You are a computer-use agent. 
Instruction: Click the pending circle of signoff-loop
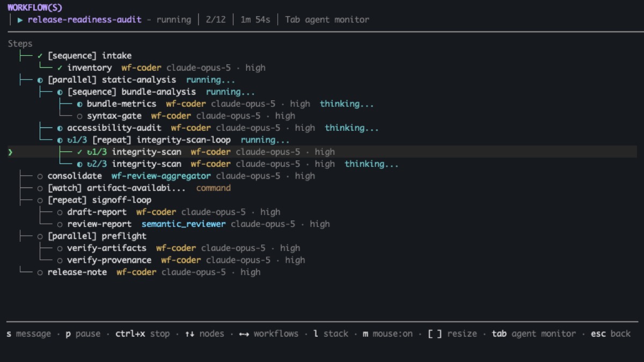coord(40,200)
